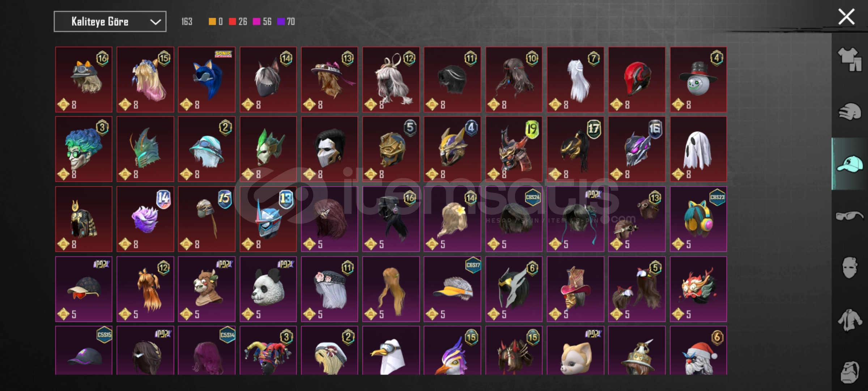Image resolution: width=868 pixels, height=391 pixels.
Task: Click the dropdown chevron arrow
Action: (x=156, y=22)
